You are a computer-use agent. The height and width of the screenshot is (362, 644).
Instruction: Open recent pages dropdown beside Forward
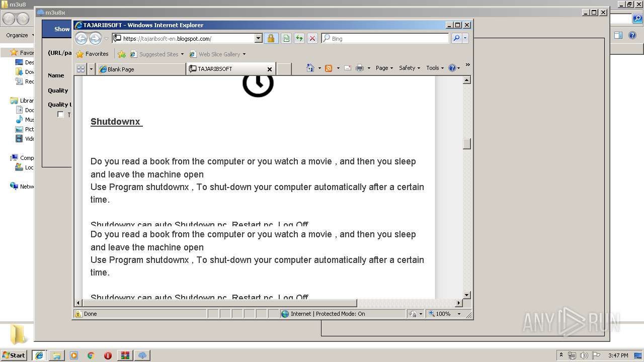click(x=106, y=39)
